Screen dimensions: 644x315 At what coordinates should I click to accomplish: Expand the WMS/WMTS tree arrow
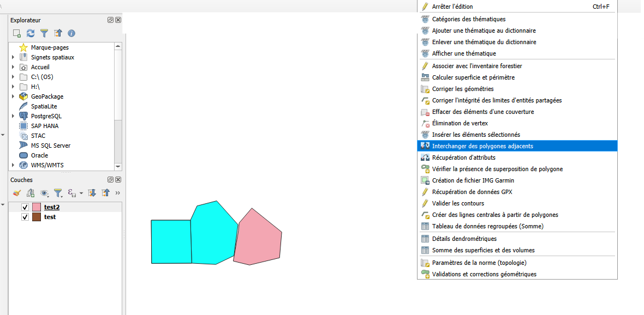coord(13,165)
